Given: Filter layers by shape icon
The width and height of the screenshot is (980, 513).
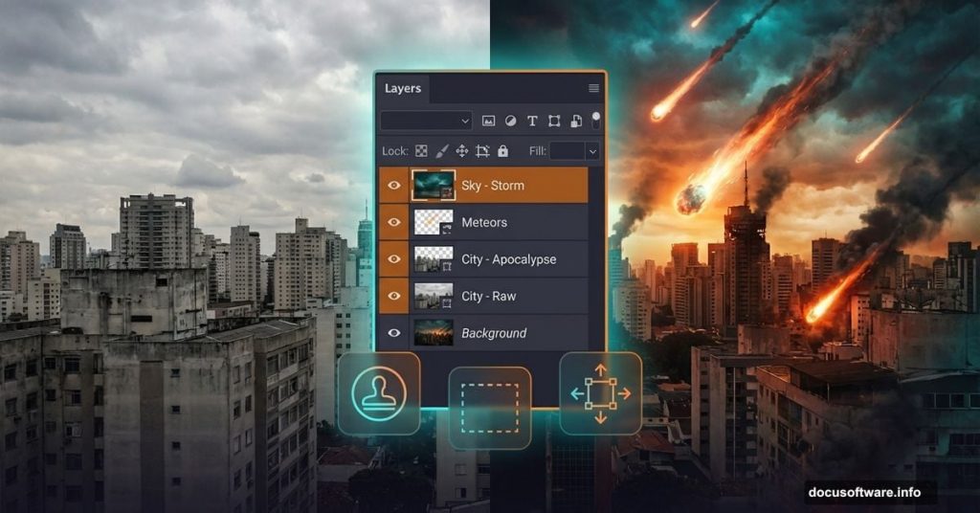Looking at the screenshot, I should coord(554,122).
